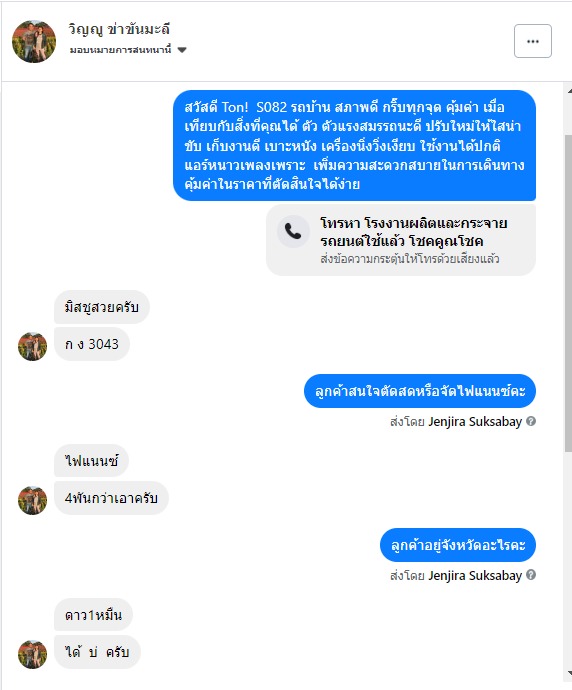Select the call prompt card title text
The image size is (572, 690).
[x=414, y=232]
